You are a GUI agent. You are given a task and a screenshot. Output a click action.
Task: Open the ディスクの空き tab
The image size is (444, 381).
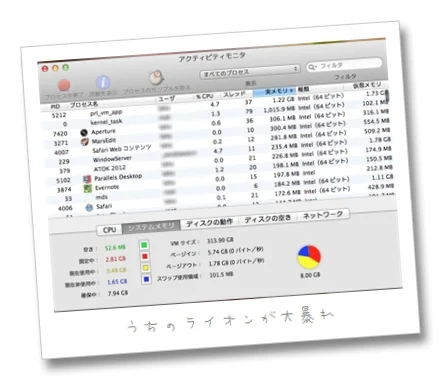268,219
